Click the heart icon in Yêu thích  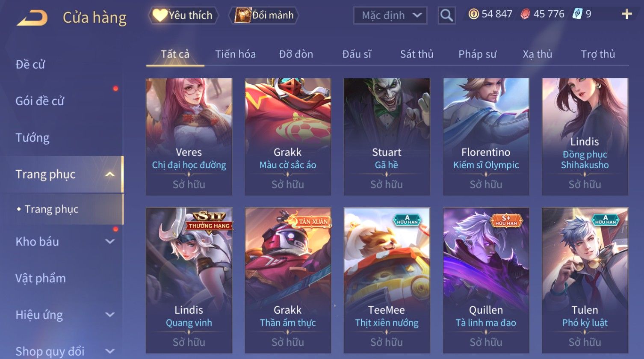pos(160,15)
